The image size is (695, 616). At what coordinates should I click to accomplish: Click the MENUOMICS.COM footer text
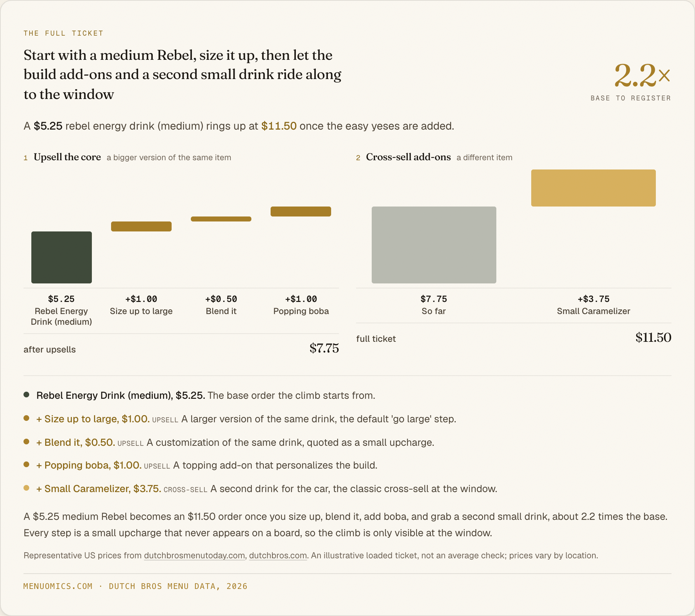coord(58,586)
